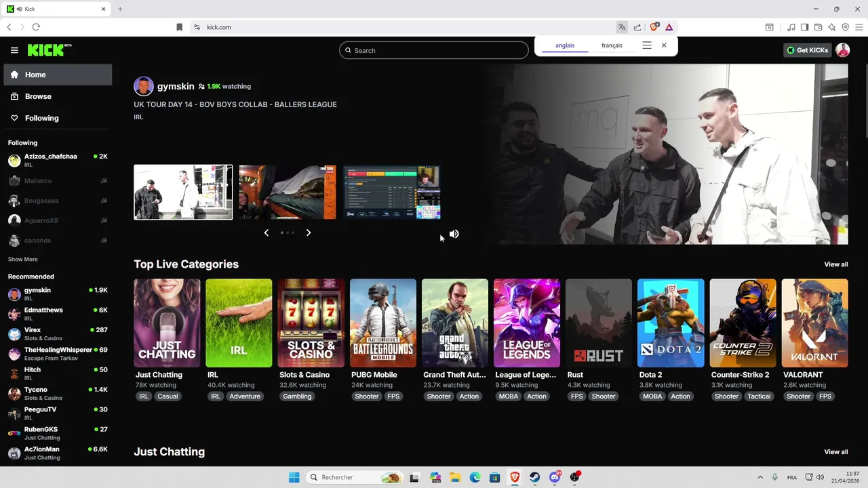Open File Explorer from taskbar

[455, 477]
